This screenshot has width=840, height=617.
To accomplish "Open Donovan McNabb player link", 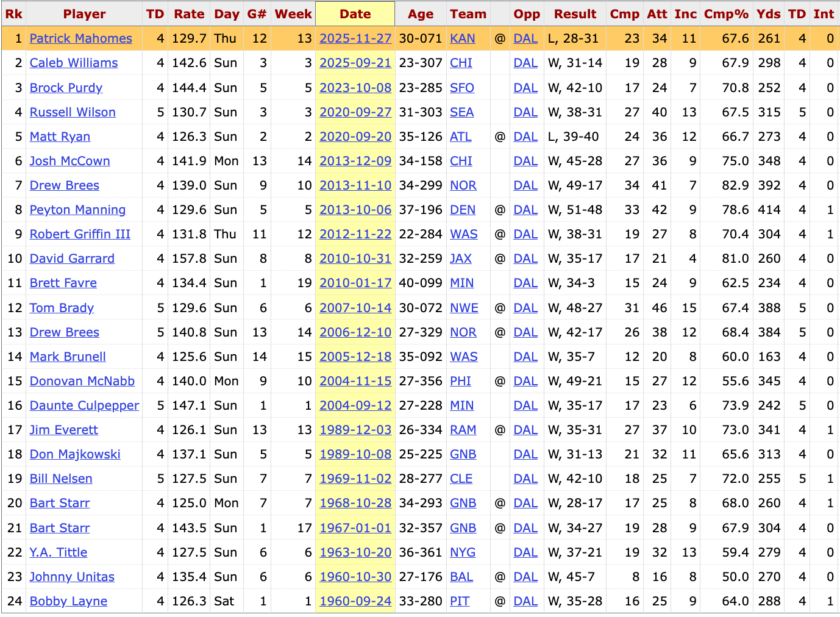I will pyautogui.click(x=82, y=381).
